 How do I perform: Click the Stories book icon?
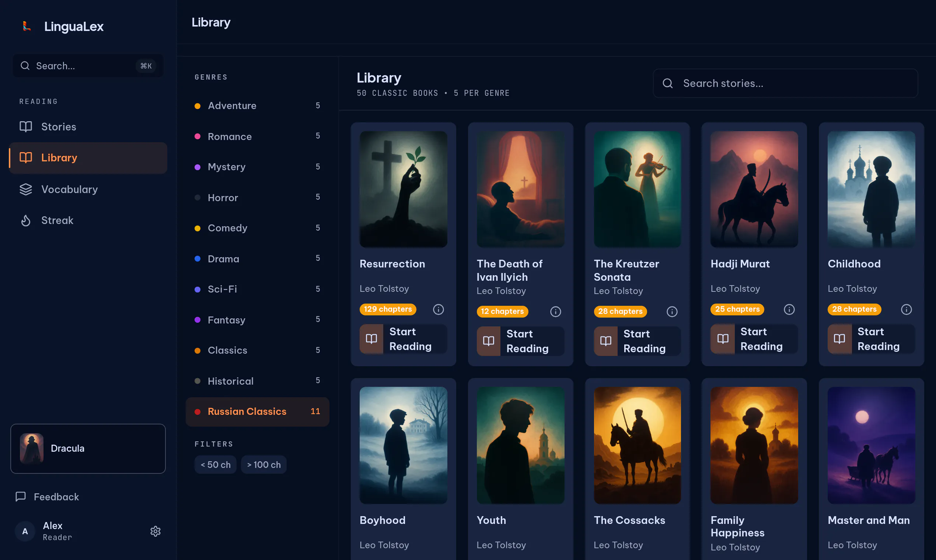coord(26,126)
